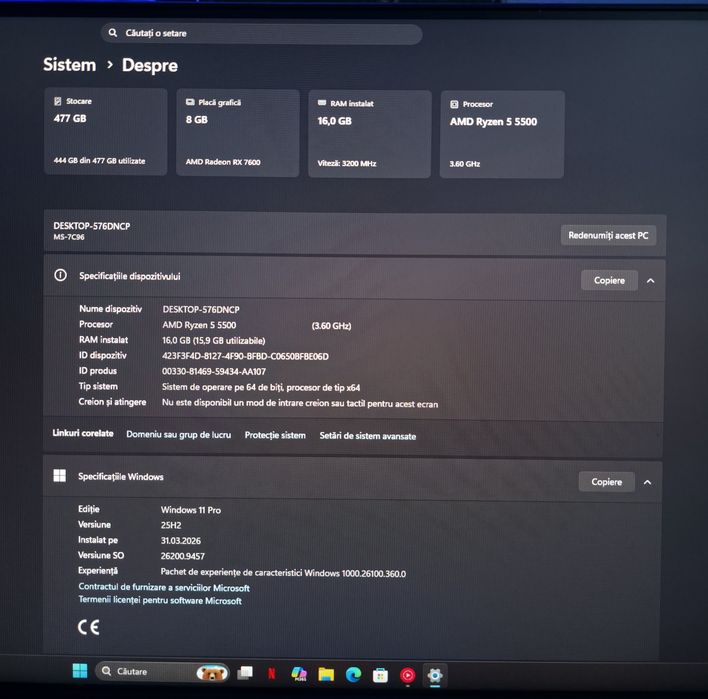Click the Despre page heading

tap(150, 65)
